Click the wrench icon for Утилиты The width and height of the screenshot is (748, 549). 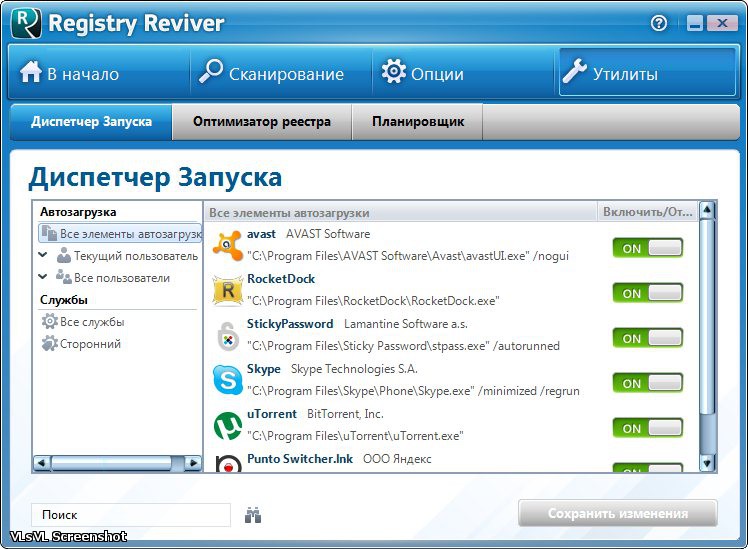pyautogui.click(x=574, y=72)
